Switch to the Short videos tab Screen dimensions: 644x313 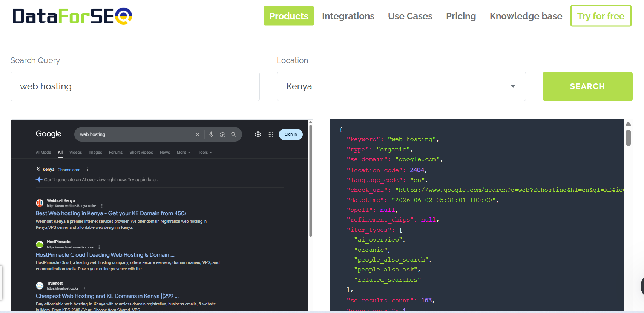click(x=141, y=153)
